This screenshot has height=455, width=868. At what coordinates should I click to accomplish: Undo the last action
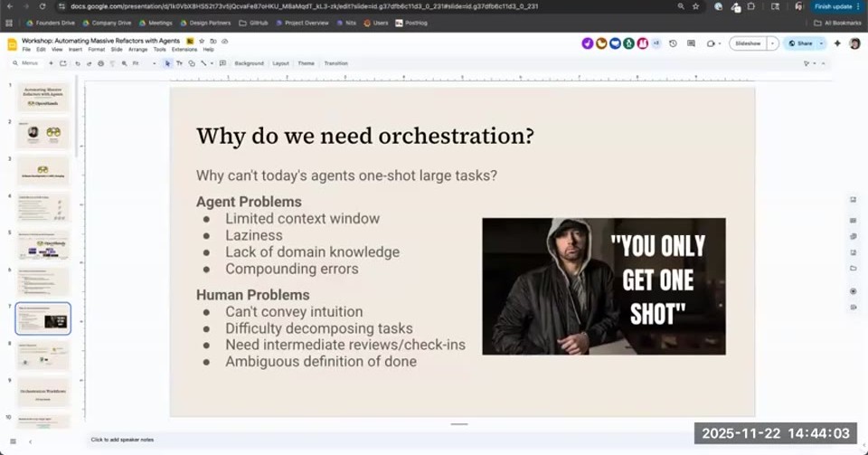[x=78, y=63]
